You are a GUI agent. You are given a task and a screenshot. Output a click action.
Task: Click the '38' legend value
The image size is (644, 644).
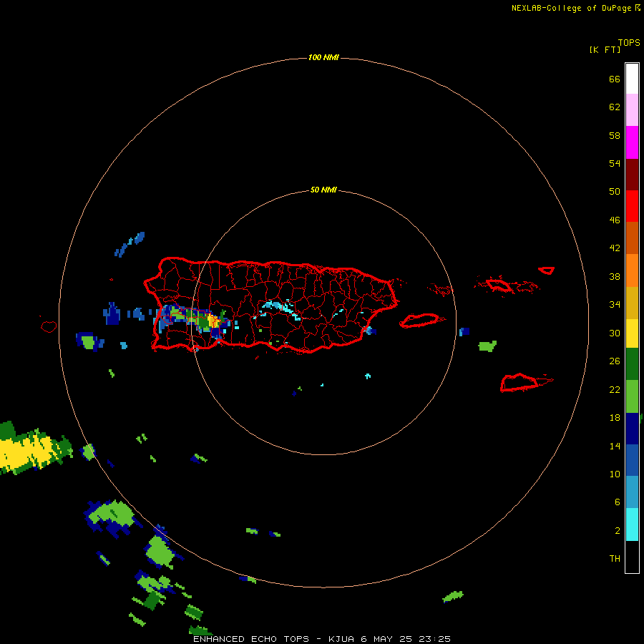point(615,276)
